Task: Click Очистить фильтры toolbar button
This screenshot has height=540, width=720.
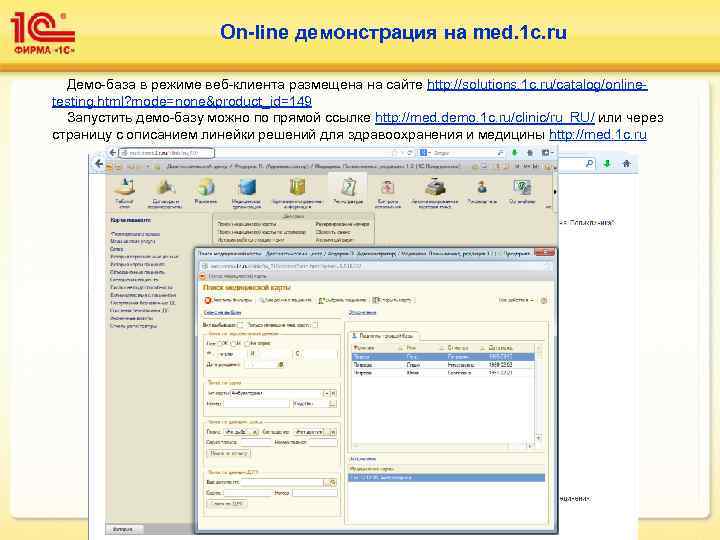Action: [228, 300]
